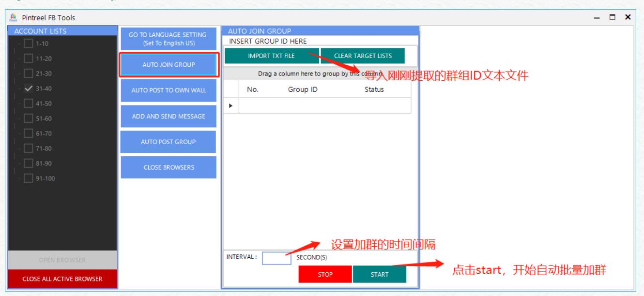Screen dimensions: 644x296
Task: Open Go To Language Setting
Action: [168, 39]
